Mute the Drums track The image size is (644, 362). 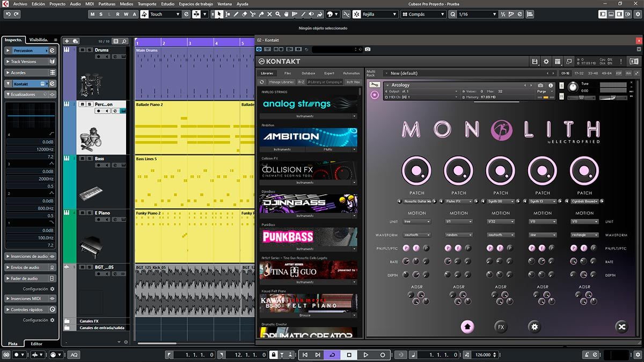[82, 50]
